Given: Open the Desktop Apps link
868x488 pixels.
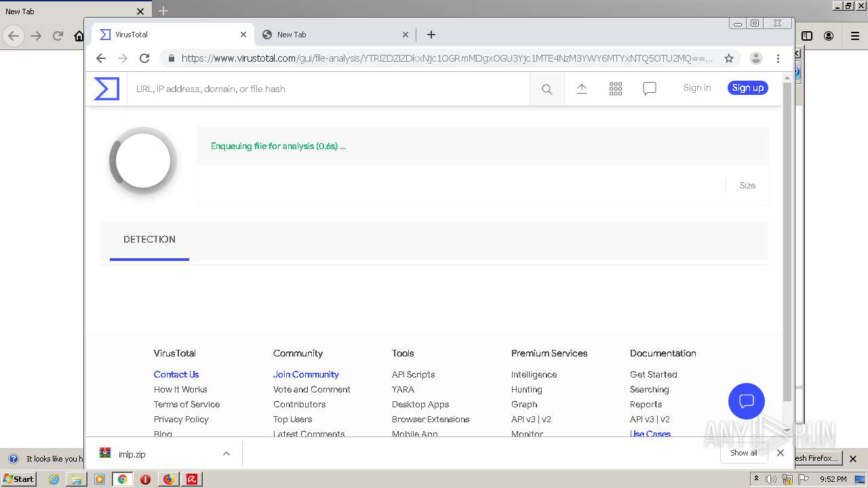Looking at the screenshot, I should [420, 404].
